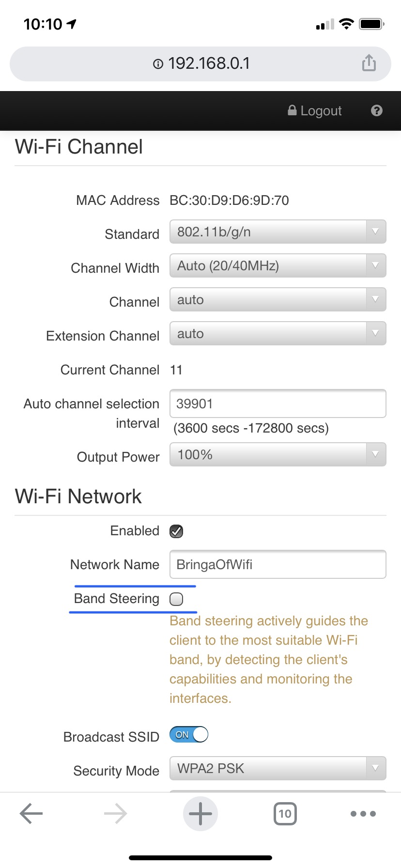Tap the browser forward arrow

point(115,814)
